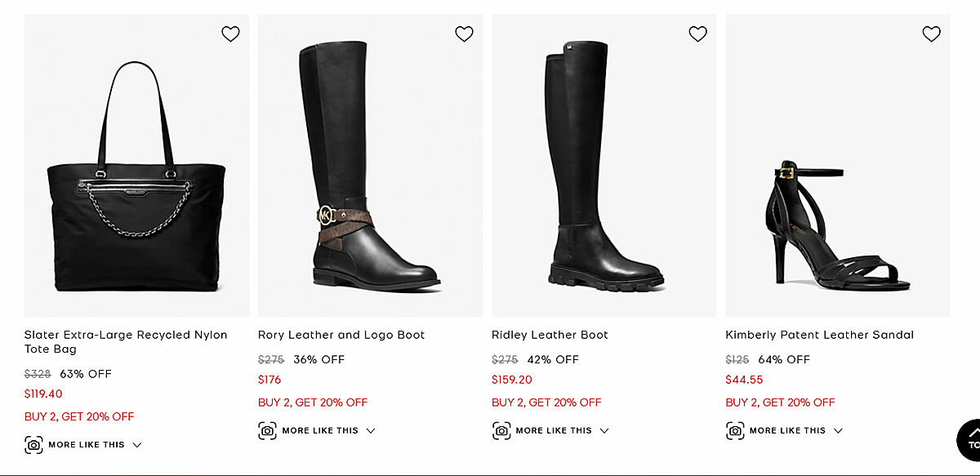The width and height of the screenshot is (980, 476).
Task: Expand More Like This chevron for Rory Boot
Action: pos(371,430)
